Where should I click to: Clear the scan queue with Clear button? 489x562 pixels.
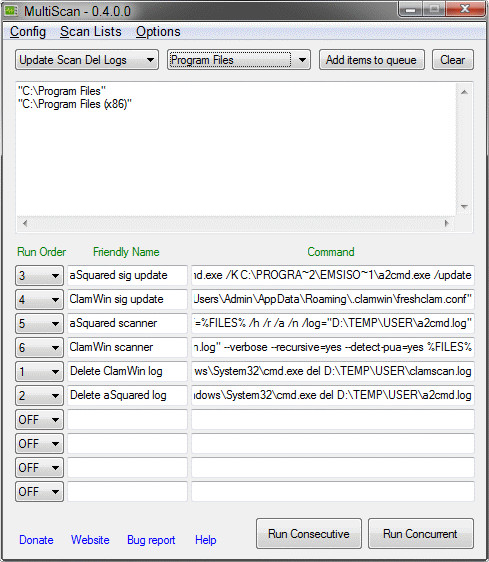pos(452,60)
